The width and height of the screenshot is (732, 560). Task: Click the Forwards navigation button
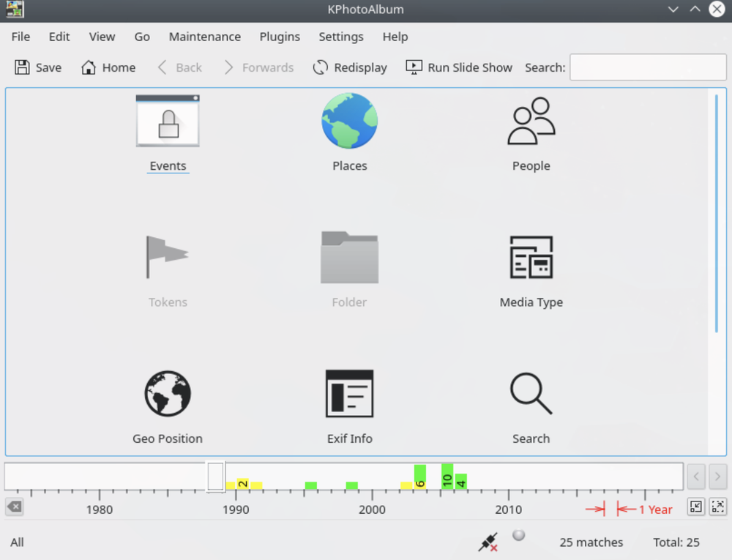pyautogui.click(x=258, y=67)
